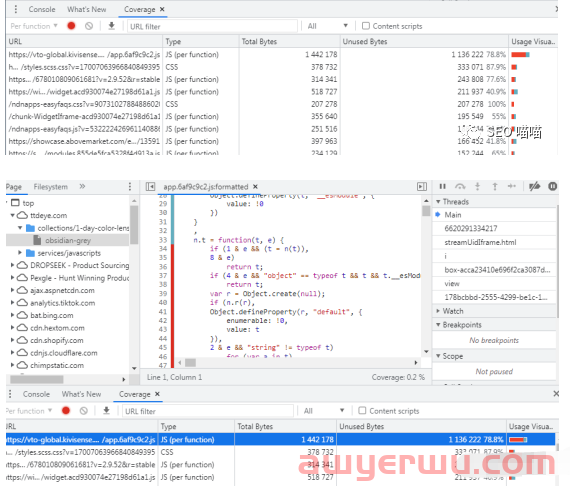Switch to the top What's New tab
The height and width of the screenshot is (494, 574).
click(x=86, y=9)
